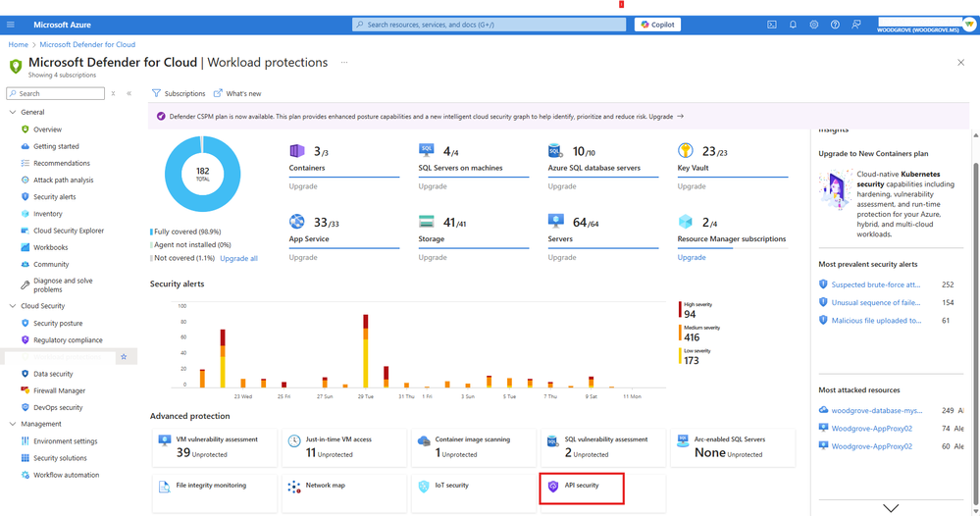The image size is (980, 516).
Task: Click the 182 total coverage donut chart
Action: (202, 175)
